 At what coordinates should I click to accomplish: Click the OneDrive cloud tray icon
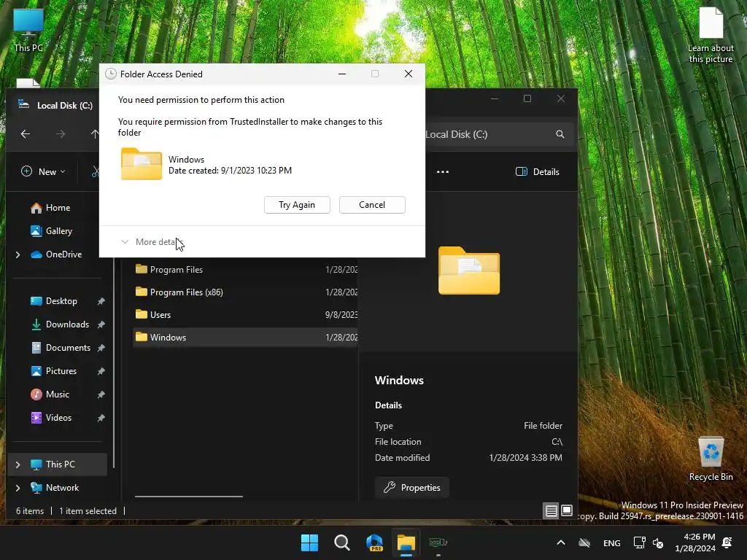(x=584, y=542)
